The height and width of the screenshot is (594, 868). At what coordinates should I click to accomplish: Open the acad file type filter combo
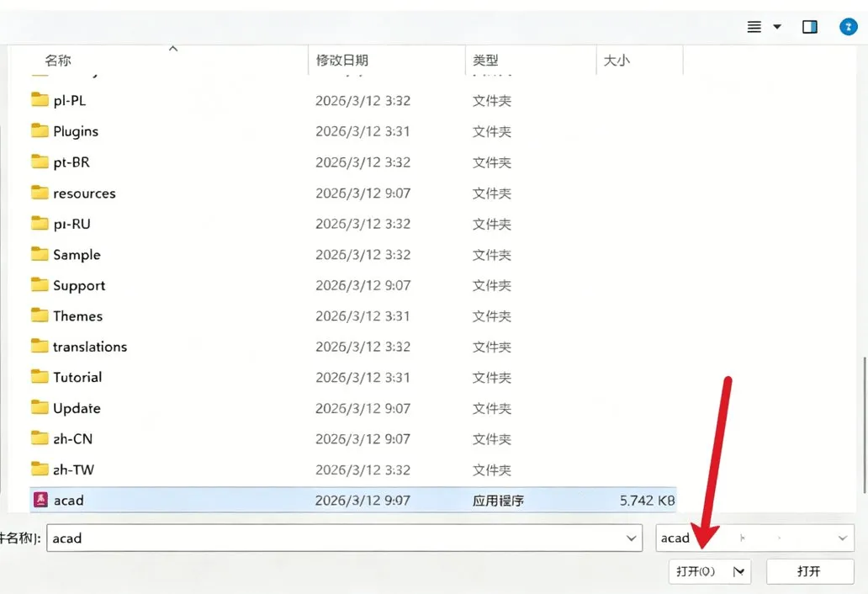pos(754,538)
